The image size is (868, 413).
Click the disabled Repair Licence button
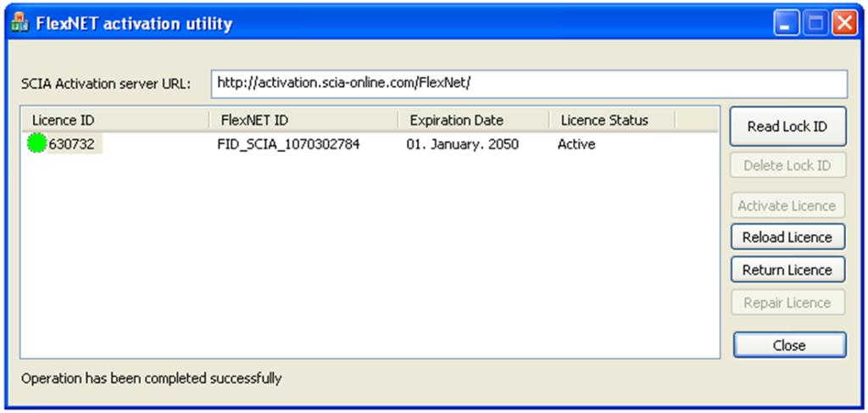[x=787, y=303]
